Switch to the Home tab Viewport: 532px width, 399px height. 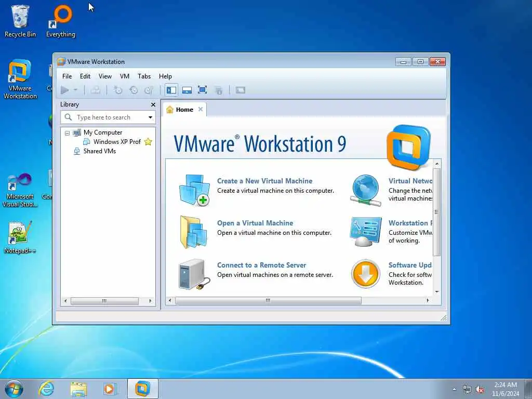click(x=184, y=110)
